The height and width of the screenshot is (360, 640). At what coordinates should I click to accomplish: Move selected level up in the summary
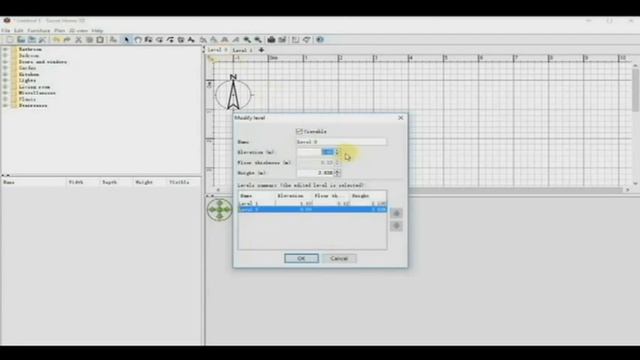point(396,213)
